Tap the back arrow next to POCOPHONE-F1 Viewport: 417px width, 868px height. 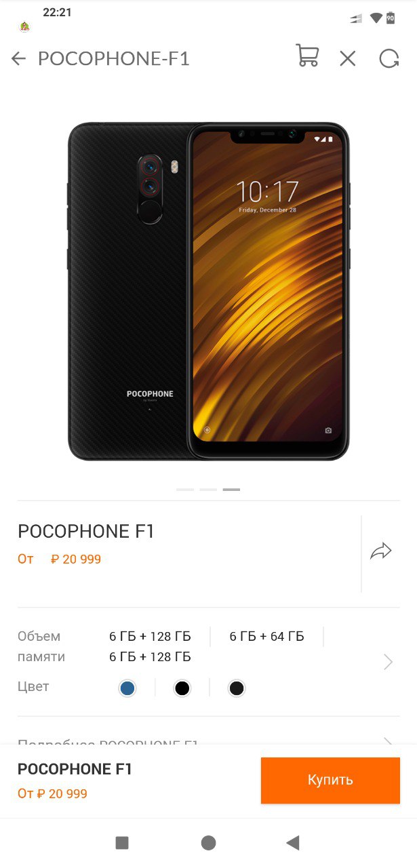(x=18, y=59)
